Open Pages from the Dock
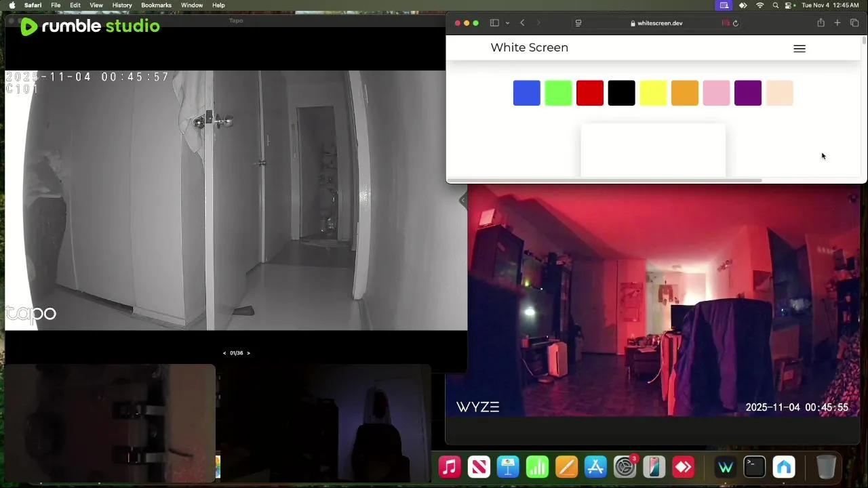Image resolution: width=868 pixels, height=488 pixels. 566,467
